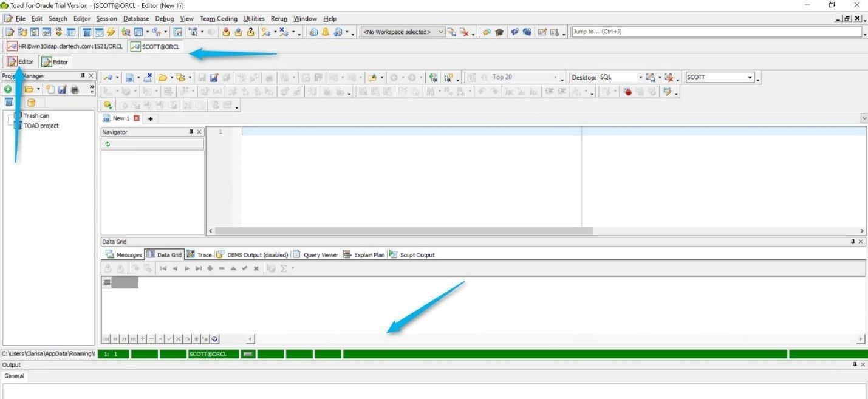Select the Project Manager projects view tab
Viewport: 868px width, 399px height.
[x=9, y=103]
